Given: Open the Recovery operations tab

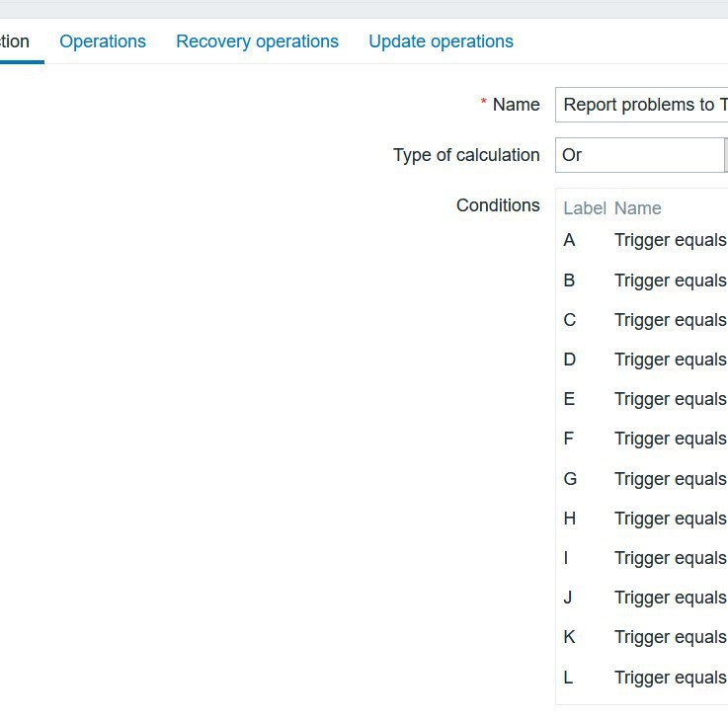Looking at the screenshot, I should [x=257, y=41].
